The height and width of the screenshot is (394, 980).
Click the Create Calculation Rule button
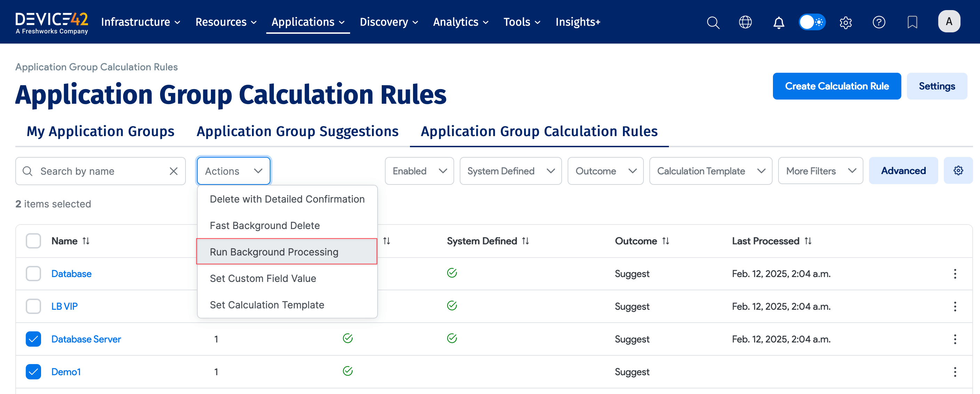click(x=837, y=86)
